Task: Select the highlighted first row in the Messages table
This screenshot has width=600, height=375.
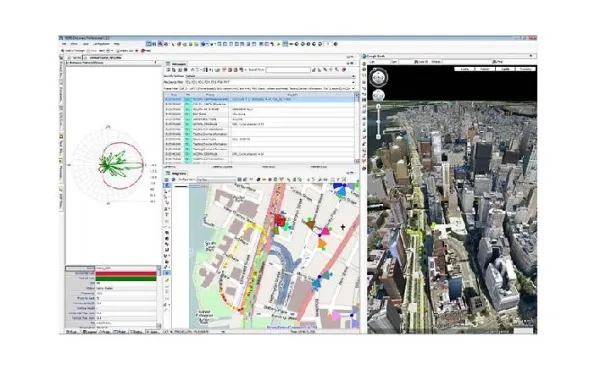Action: [259, 99]
